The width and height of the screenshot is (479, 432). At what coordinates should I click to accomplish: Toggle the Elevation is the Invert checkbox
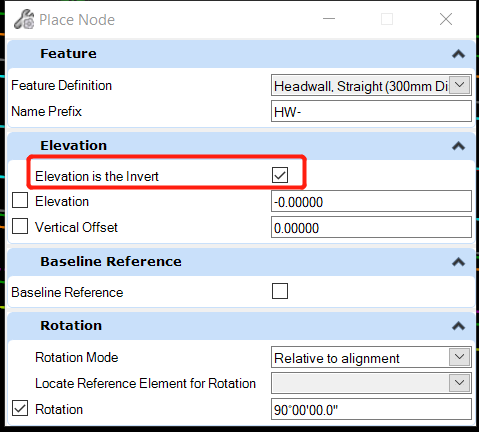point(280,175)
